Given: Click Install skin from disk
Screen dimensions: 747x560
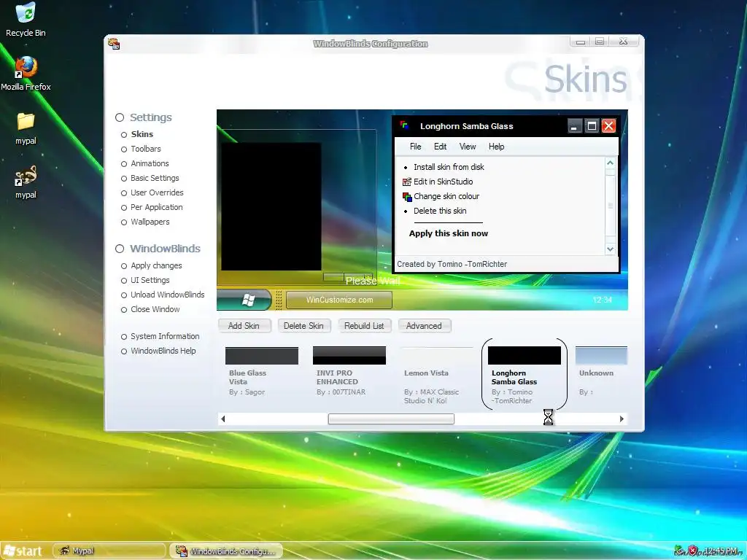Looking at the screenshot, I should coord(449,167).
